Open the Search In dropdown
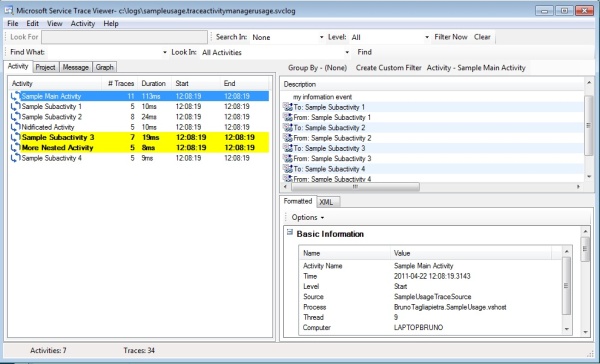Screen dimensions: 600x364 click(x=321, y=38)
